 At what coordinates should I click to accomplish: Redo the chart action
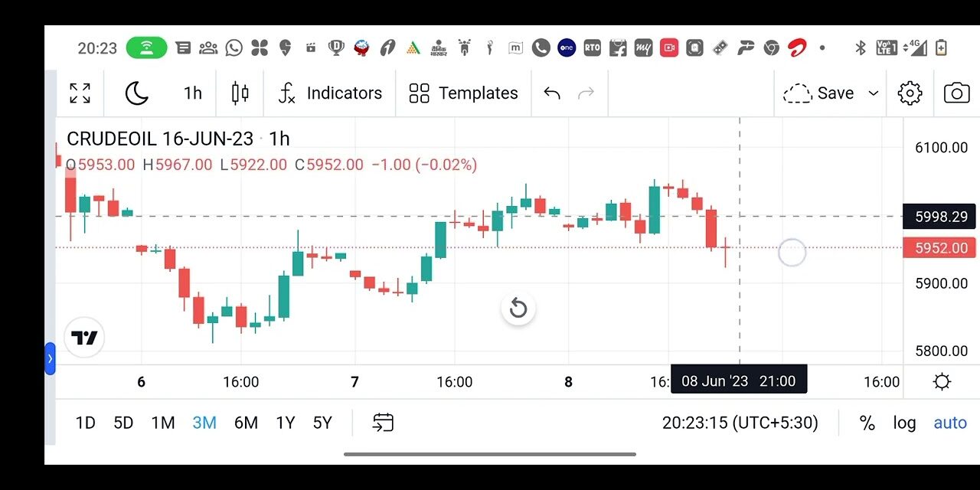(586, 93)
